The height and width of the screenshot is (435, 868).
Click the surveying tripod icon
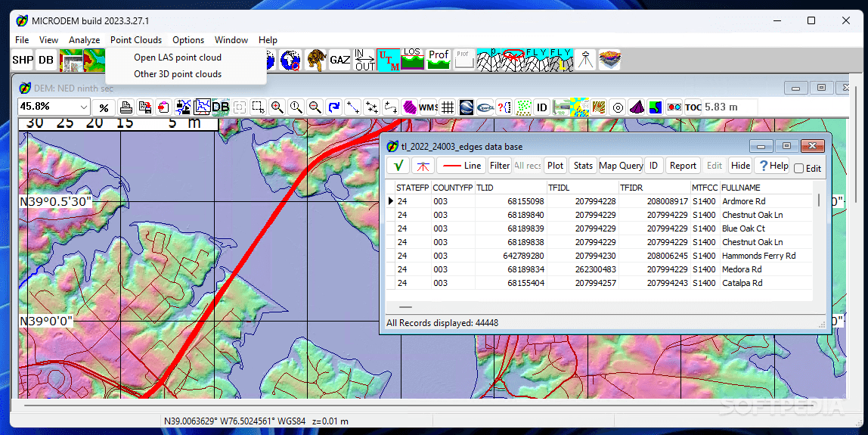585,60
